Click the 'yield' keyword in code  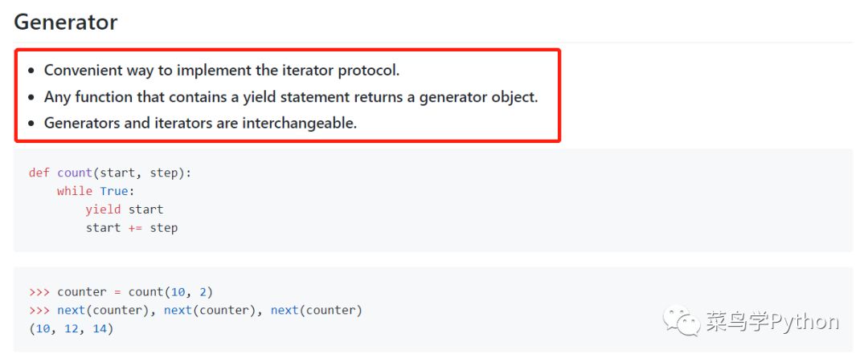tap(103, 209)
